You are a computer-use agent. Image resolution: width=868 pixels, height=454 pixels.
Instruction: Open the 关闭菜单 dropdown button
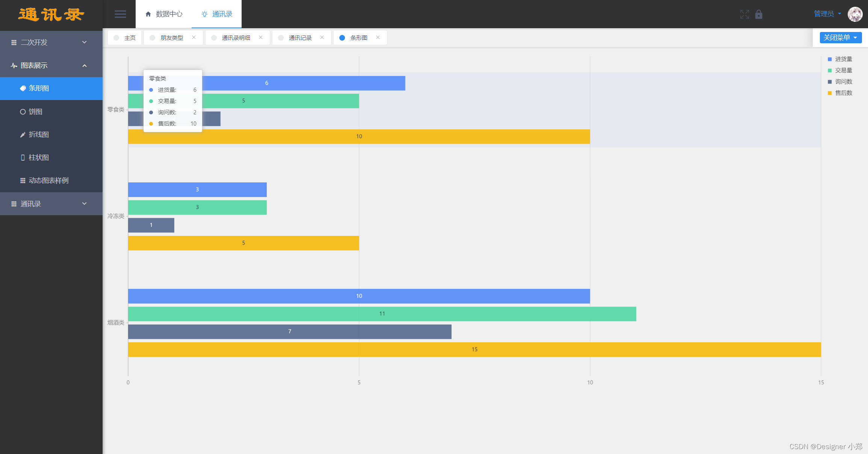pyautogui.click(x=840, y=38)
